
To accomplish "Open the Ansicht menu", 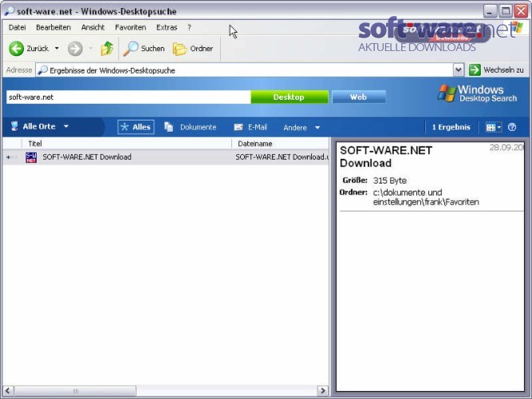I will click(x=93, y=27).
